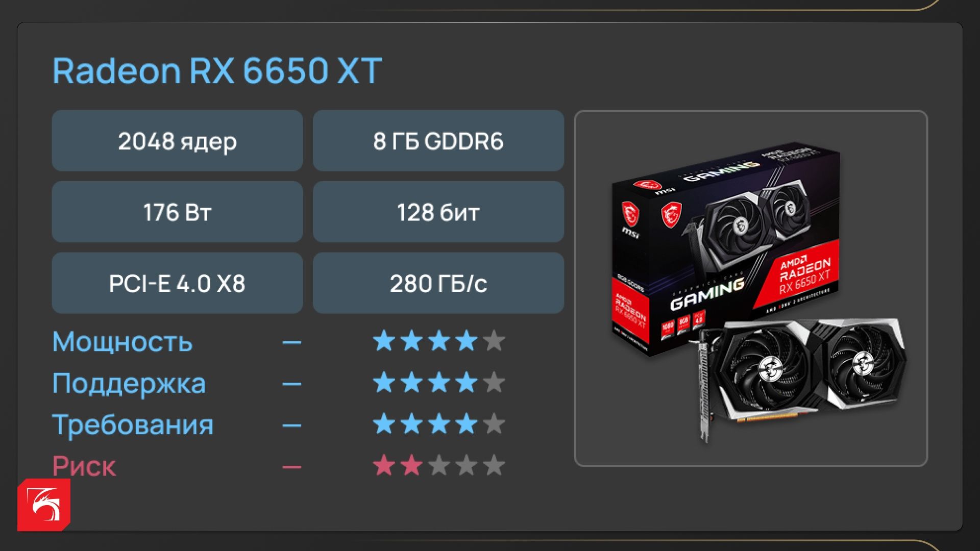Click the fifth grey star in Поддержка row
The width and height of the screenshot is (980, 551).
pyautogui.click(x=494, y=383)
